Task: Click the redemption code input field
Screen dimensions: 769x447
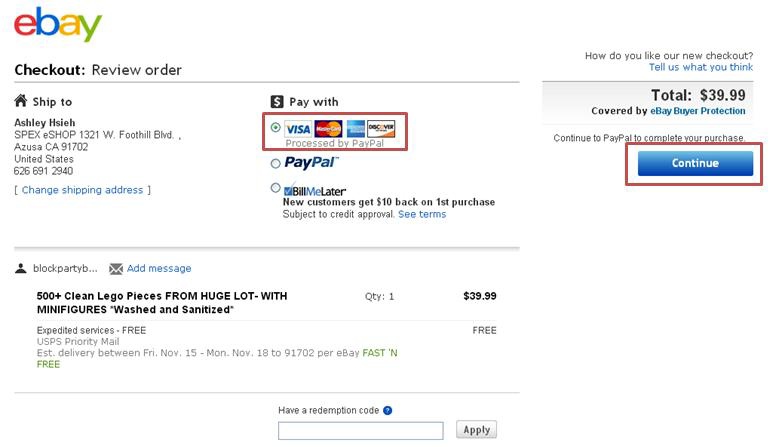Action: [x=360, y=430]
